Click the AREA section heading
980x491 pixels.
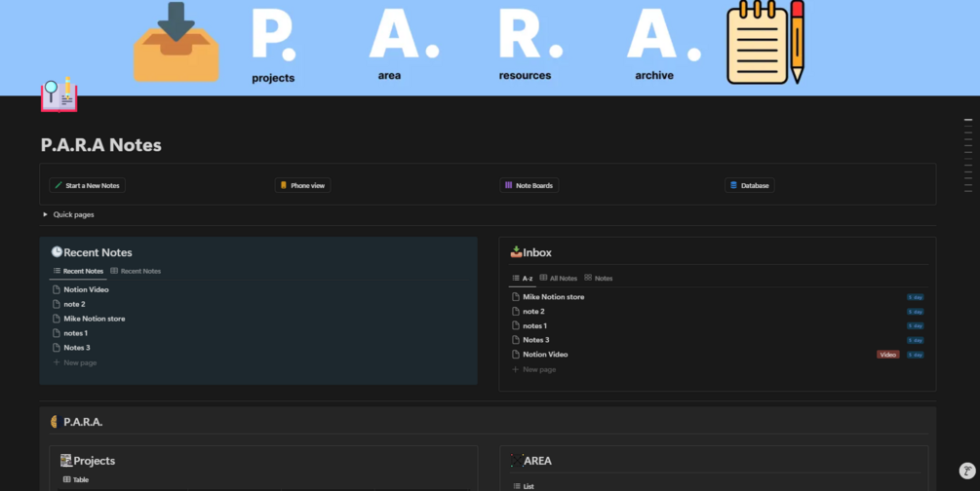point(538,461)
